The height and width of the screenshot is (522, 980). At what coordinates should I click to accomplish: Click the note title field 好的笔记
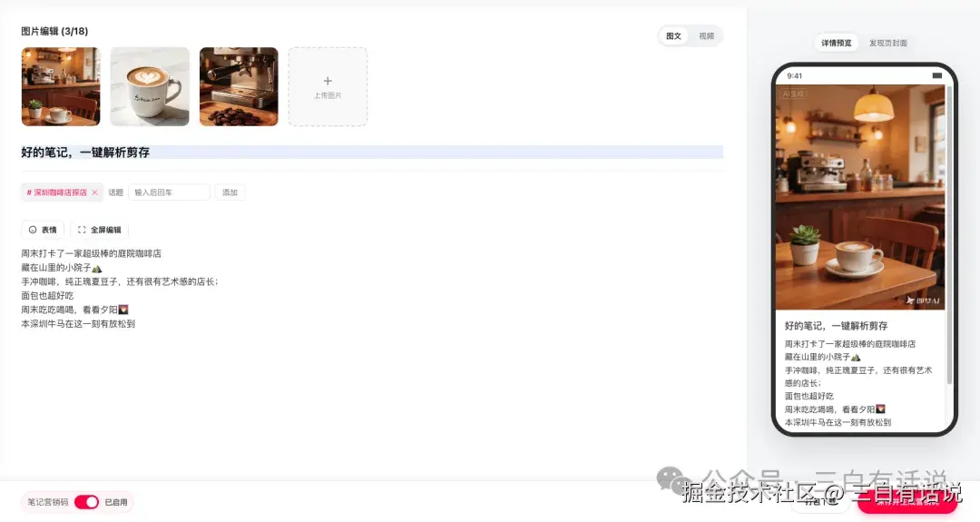pos(372,152)
